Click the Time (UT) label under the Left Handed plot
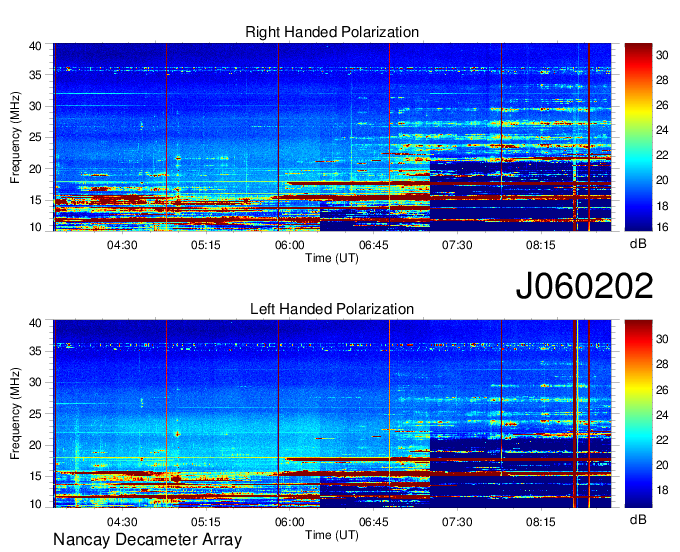 [332, 535]
